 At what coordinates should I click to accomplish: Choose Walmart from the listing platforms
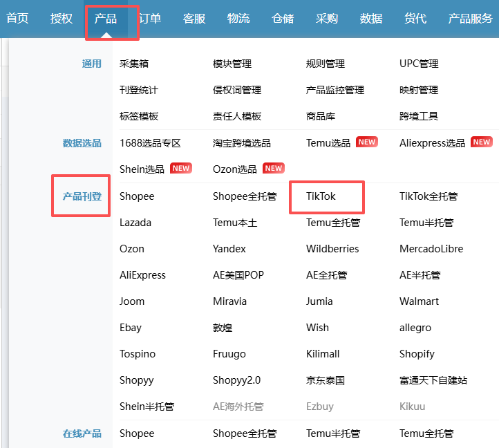[x=418, y=301]
